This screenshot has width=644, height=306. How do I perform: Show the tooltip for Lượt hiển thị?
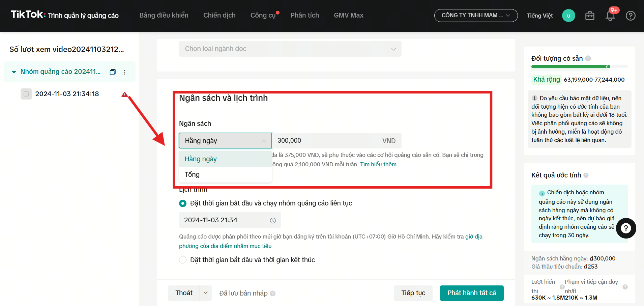click(x=562, y=287)
